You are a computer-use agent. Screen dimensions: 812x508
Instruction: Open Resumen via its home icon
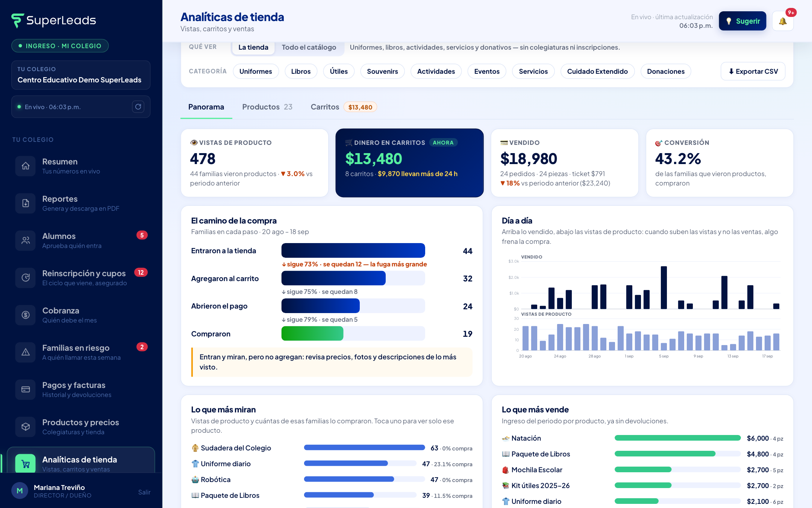pyautogui.click(x=26, y=166)
